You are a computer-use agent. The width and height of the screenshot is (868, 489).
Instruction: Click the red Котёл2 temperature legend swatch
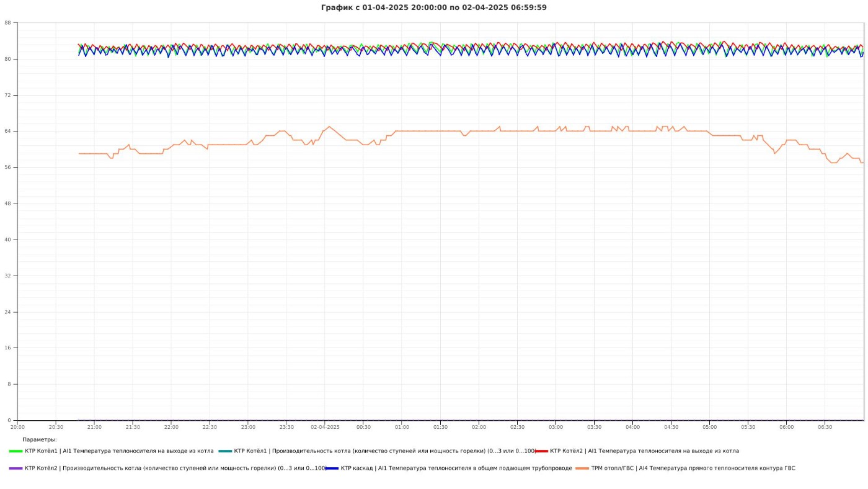point(541,451)
